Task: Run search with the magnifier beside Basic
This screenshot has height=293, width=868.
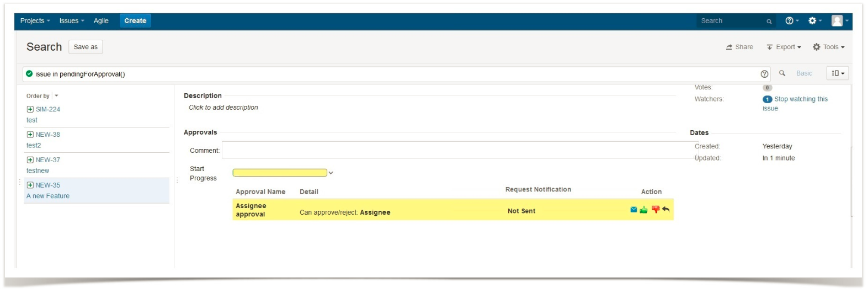Action: [782, 73]
